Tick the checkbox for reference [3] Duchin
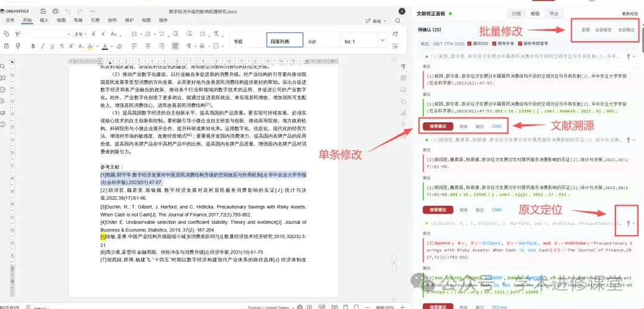 click(x=420, y=224)
